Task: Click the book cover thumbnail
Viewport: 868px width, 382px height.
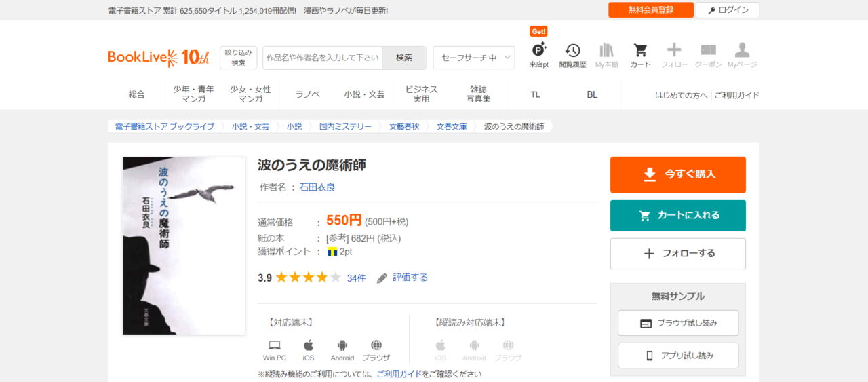Action: (184, 246)
